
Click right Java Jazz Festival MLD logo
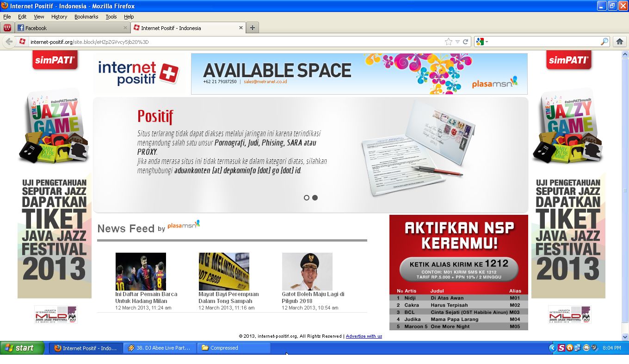(569, 314)
